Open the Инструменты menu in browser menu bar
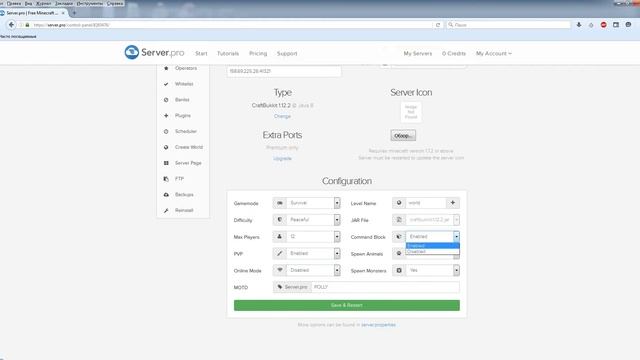 click(x=90, y=3)
